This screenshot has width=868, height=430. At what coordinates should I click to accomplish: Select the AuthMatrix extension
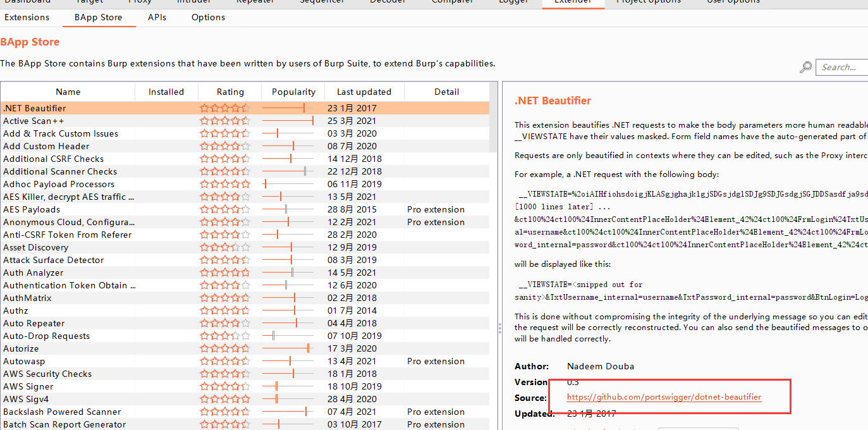pos(245,298)
